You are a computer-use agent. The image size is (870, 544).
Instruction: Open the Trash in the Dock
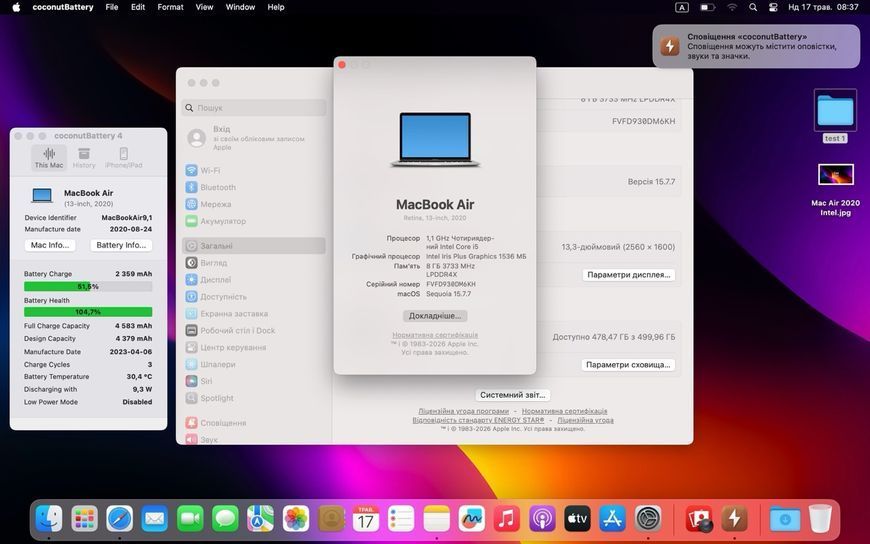pos(820,520)
